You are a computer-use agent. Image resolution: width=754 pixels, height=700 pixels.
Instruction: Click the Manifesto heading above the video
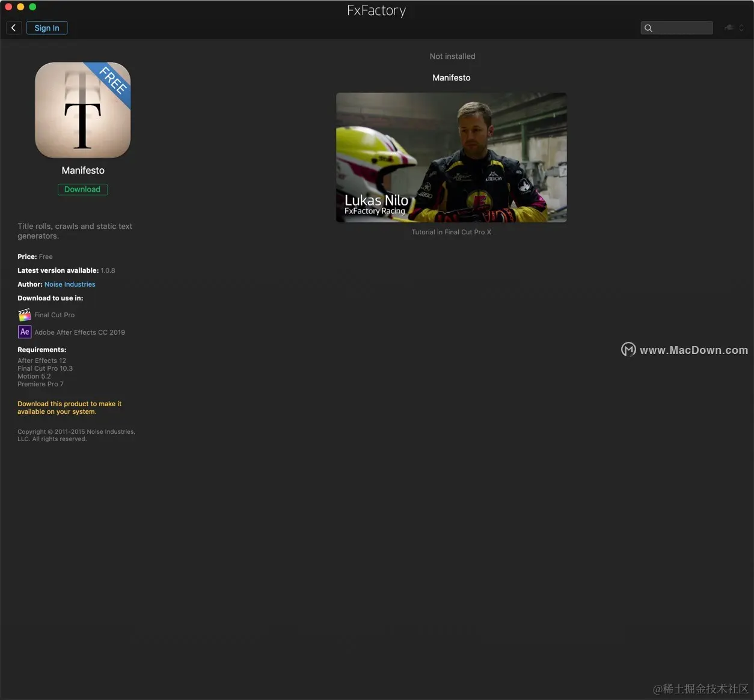point(451,78)
